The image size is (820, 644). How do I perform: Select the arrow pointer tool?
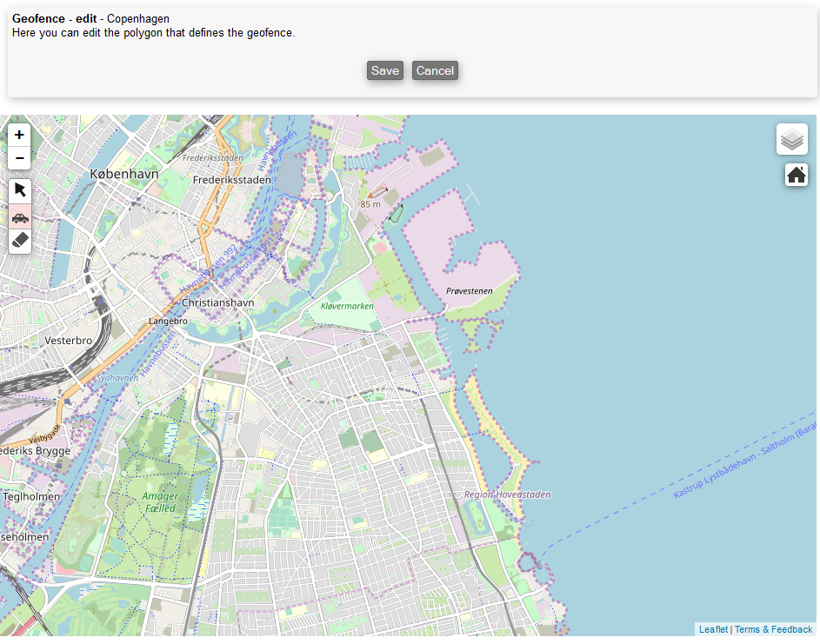tap(20, 190)
